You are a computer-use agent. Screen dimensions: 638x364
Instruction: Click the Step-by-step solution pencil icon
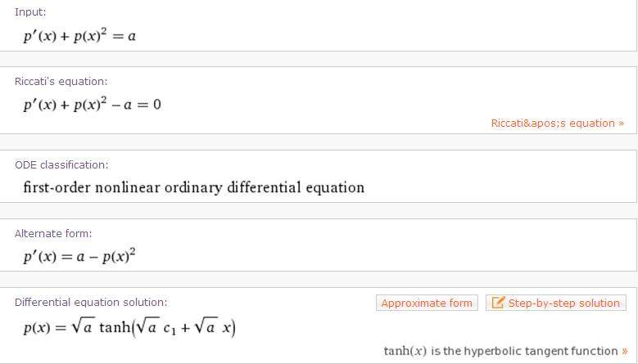click(498, 303)
